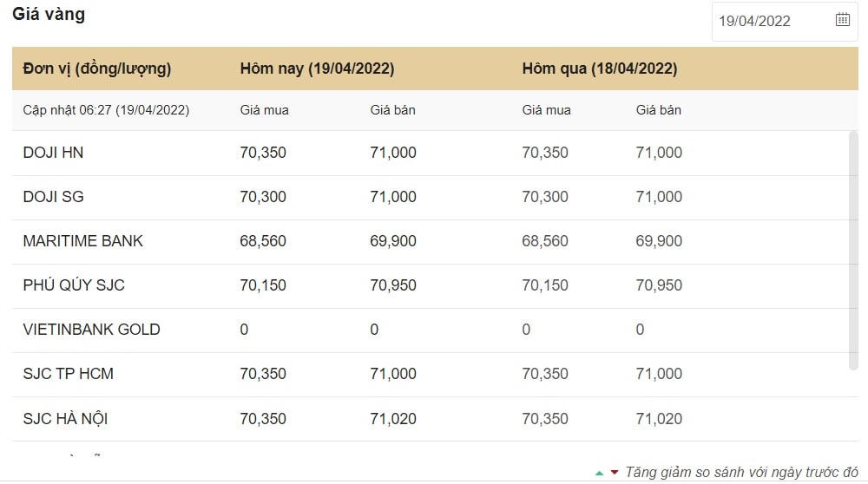Click the Hôm nay (19/04/2022) header

317,69
